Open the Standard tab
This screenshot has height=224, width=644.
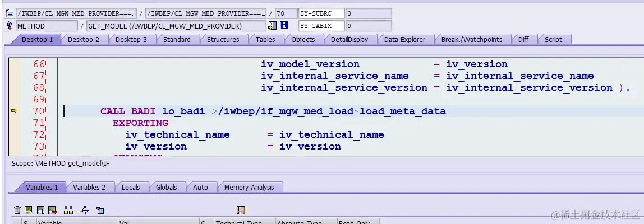tap(177, 39)
